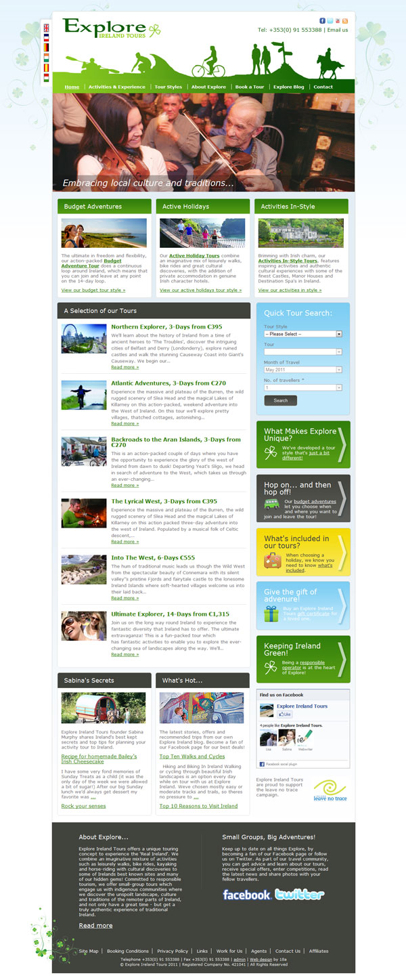Viewport: 406px width, 980px height.
Task: Open the Tour dropdown in Quick Search
Action: 302,351
